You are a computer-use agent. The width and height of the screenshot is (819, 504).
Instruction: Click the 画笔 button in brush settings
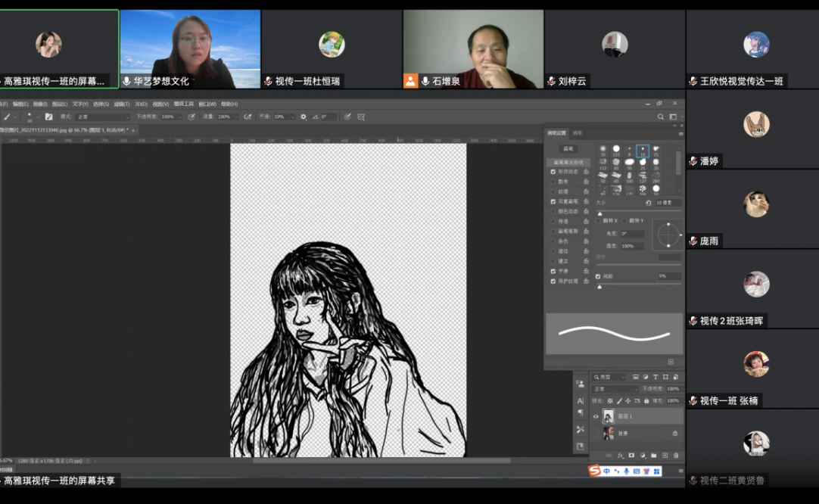coord(568,149)
